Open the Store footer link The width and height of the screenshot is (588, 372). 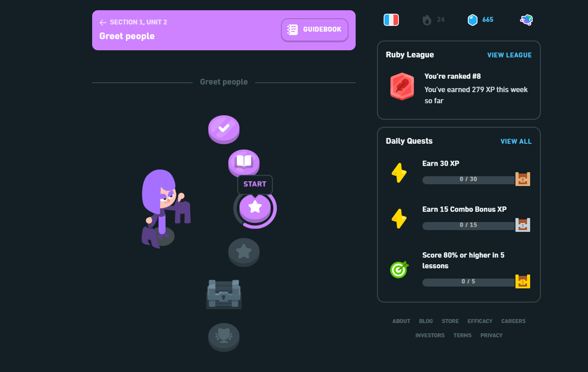click(x=450, y=321)
